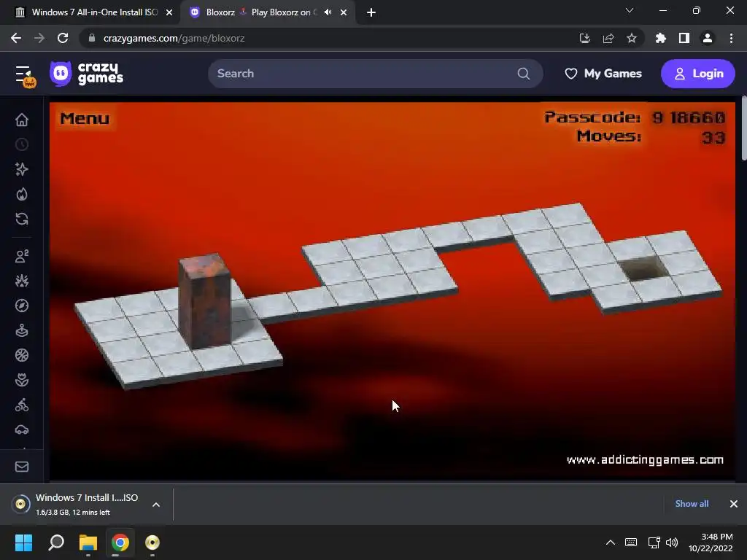Click the www.addictinggames.com link
Screen dimensions: 747x560
(x=645, y=459)
